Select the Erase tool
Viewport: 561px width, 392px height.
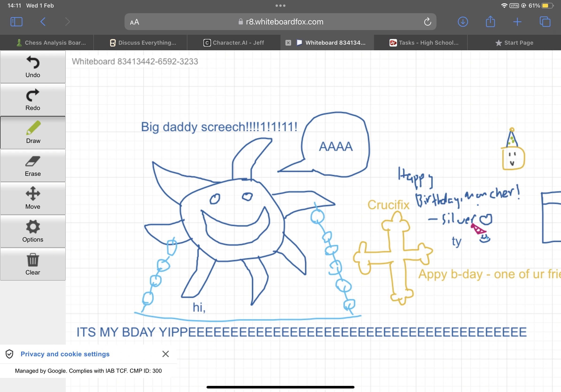(33, 166)
